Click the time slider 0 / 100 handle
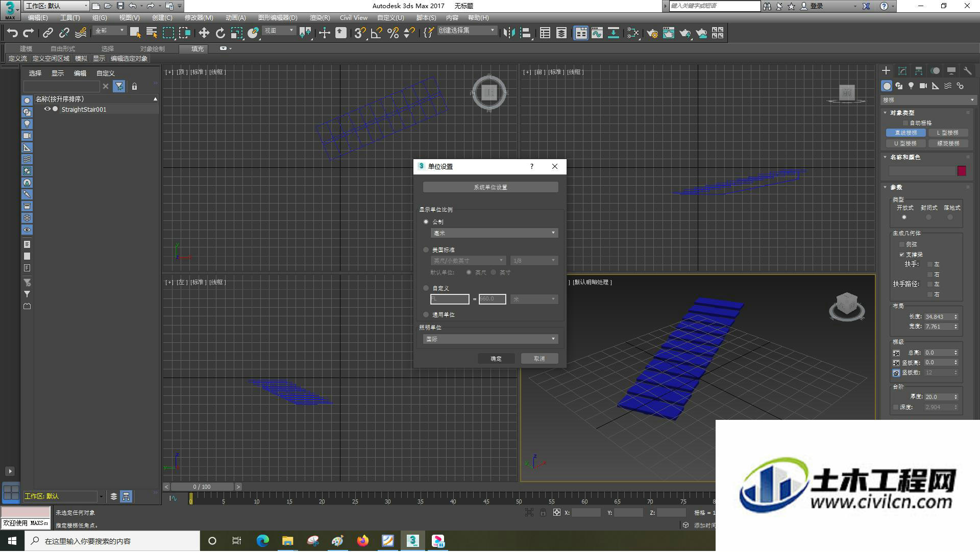 pos(202,487)
